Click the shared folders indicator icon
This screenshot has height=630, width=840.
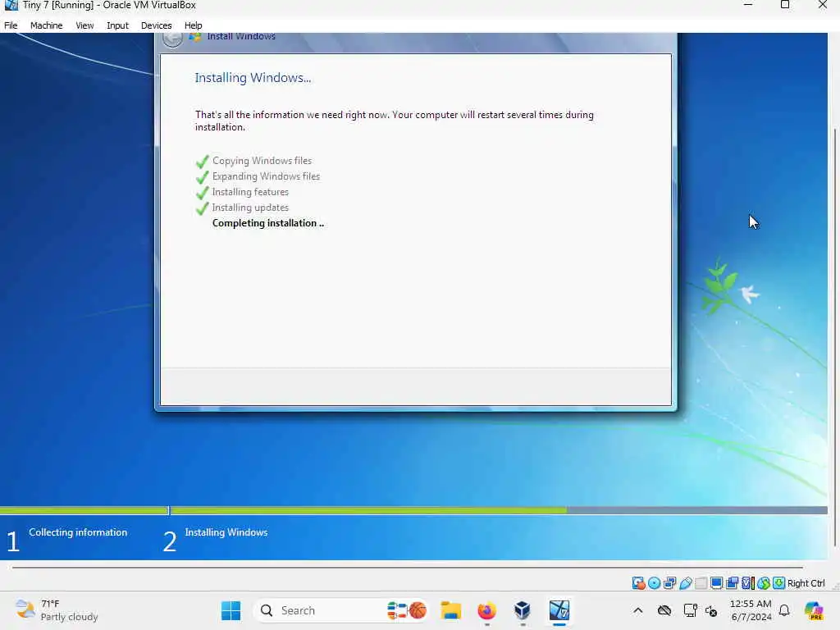701,583
